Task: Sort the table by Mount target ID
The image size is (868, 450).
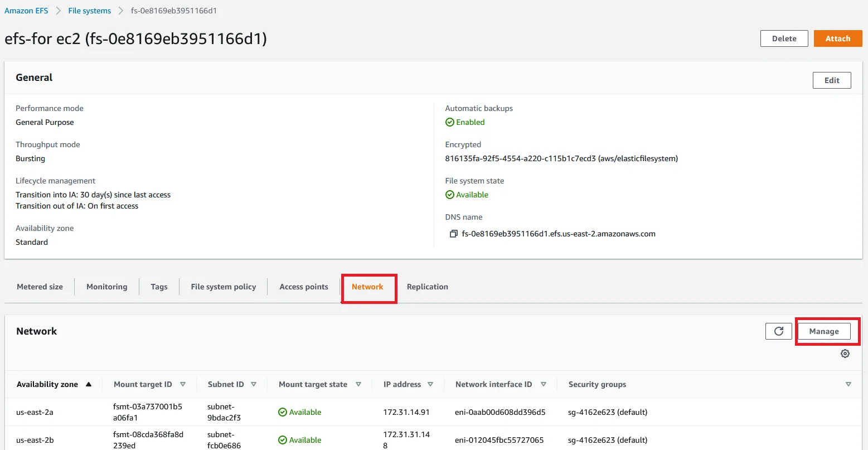Action: point(183,384)
